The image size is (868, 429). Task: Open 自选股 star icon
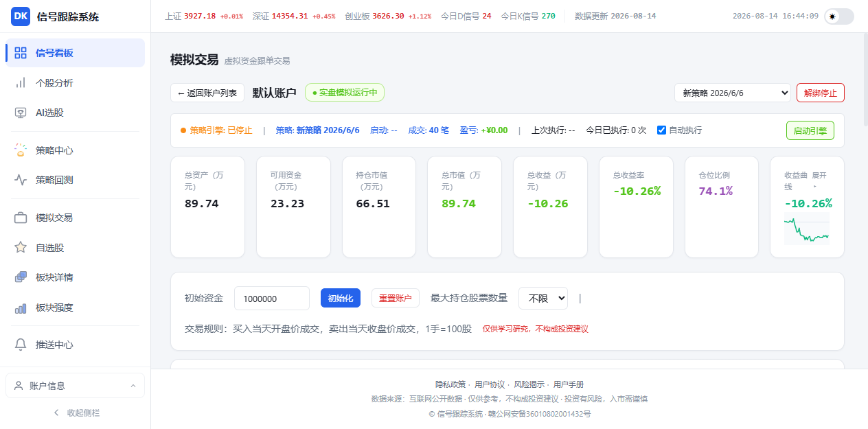click(x=21, y=248)
